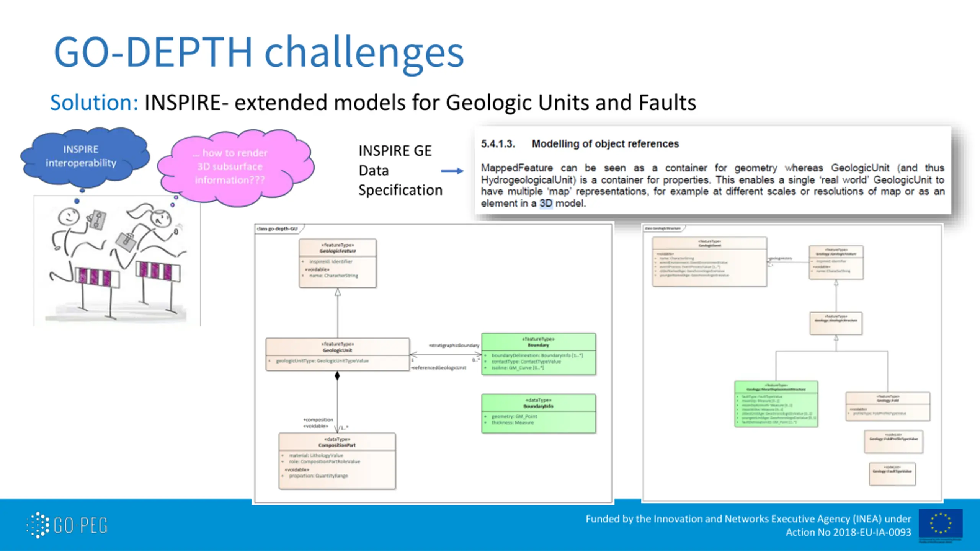The height and width of the screenshot is (551, 980).
Task: Click the inheritance arrowhead below GeologicFeature box
Action: click(x=338, y=292)
